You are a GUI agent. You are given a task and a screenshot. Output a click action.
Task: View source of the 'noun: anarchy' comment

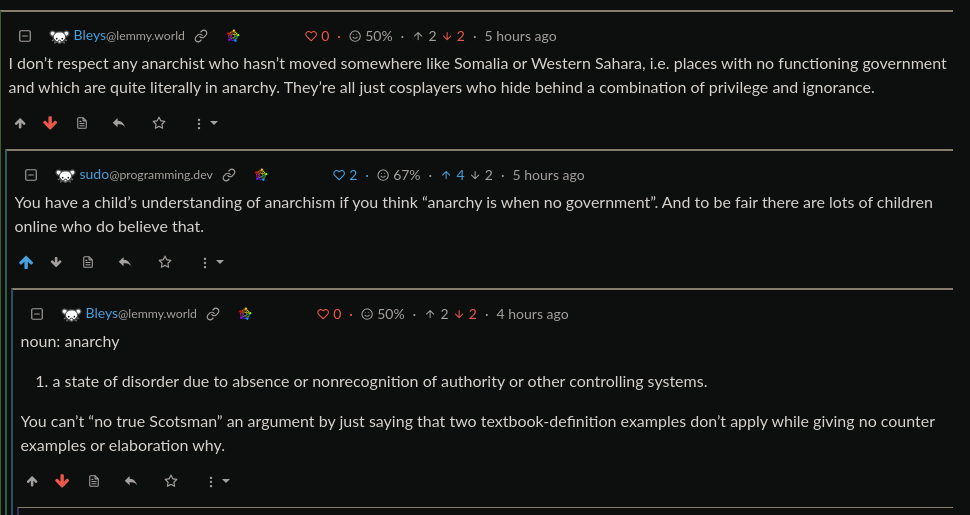pyautogui.click(x=94, y=481)
